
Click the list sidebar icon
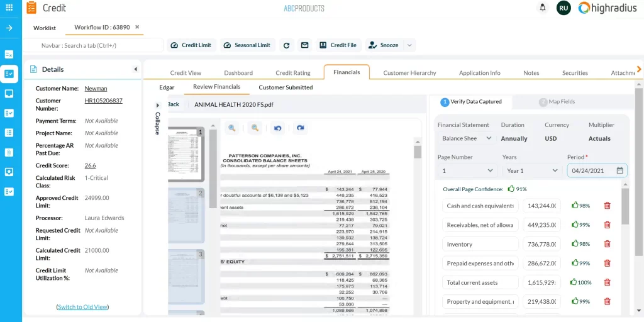(9, 133)
